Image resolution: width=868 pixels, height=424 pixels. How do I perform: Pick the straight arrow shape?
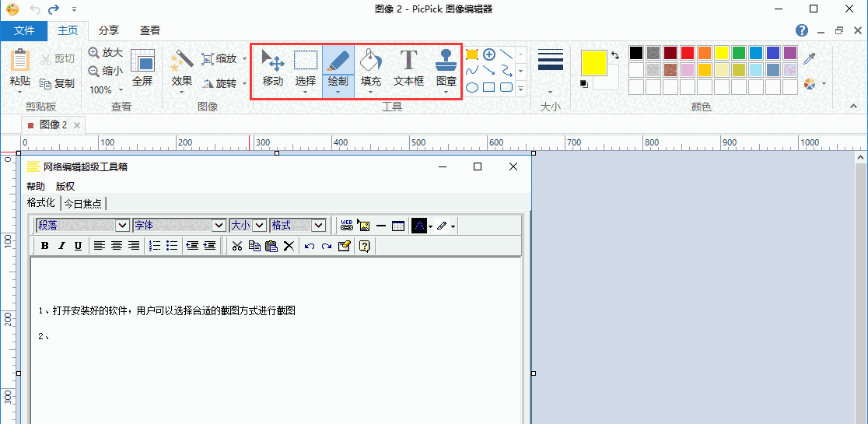click(488, 71)
